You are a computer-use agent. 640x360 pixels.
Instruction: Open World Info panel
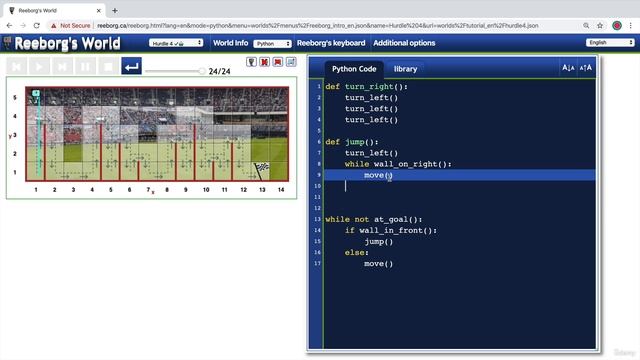[x=231, y=43]
